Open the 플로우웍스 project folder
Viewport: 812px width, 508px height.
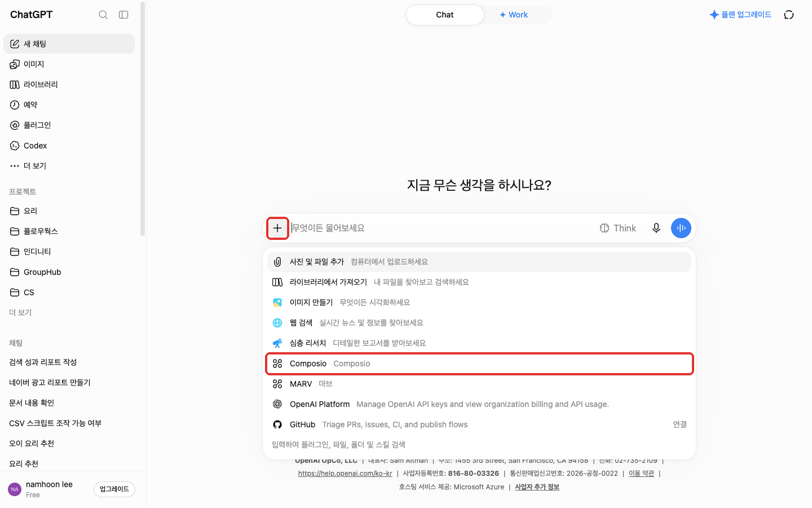[x=69, y=231]
